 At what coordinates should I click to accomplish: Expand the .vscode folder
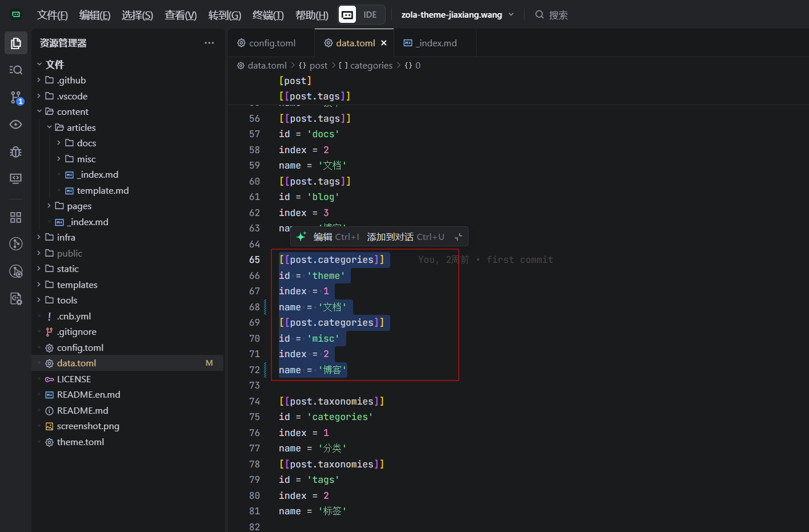[127, 96]
